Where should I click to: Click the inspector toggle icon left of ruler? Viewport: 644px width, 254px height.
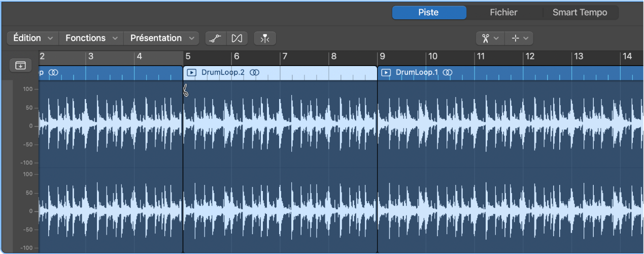20,65
